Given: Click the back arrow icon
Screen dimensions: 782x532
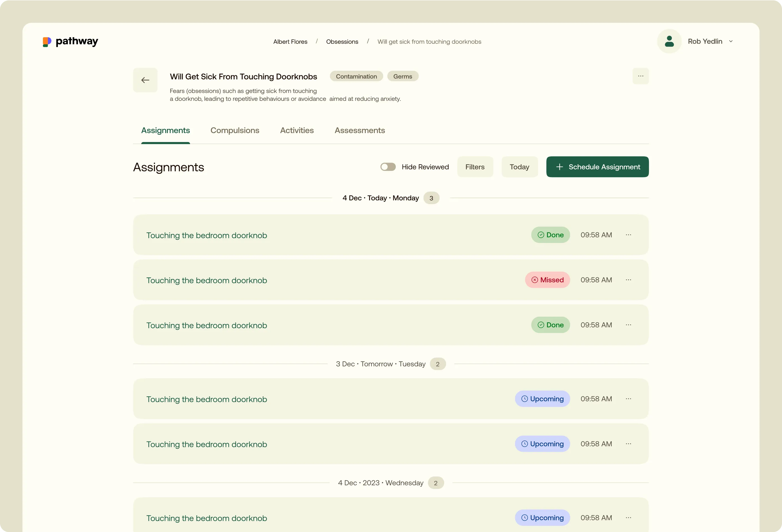Looking at the screenshot, I should pyautogui.click(x=145, y=80).
